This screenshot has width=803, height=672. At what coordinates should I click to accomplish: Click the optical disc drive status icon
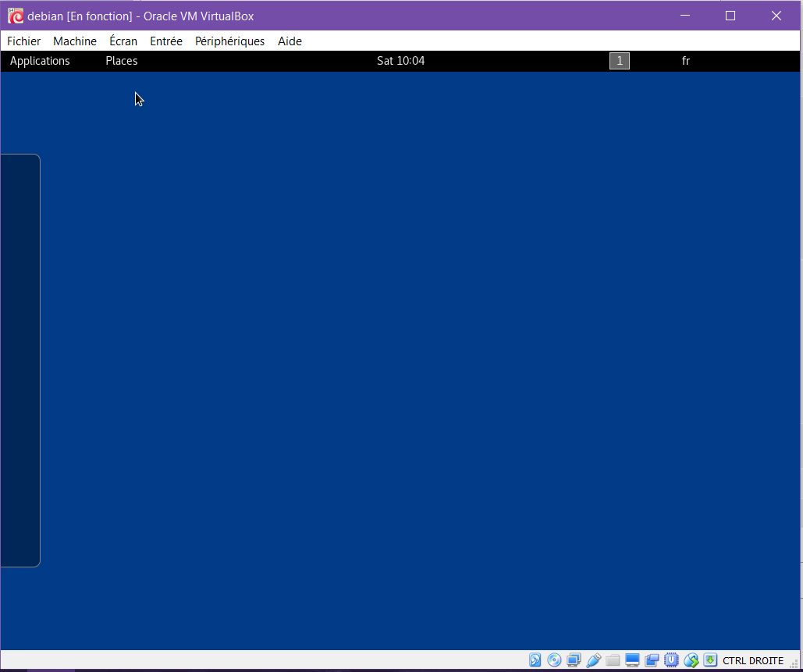point(554,660)
